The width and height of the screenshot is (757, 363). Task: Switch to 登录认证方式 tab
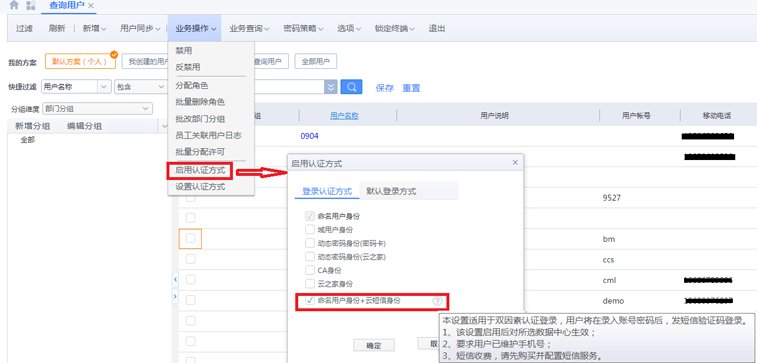(327, 191)
